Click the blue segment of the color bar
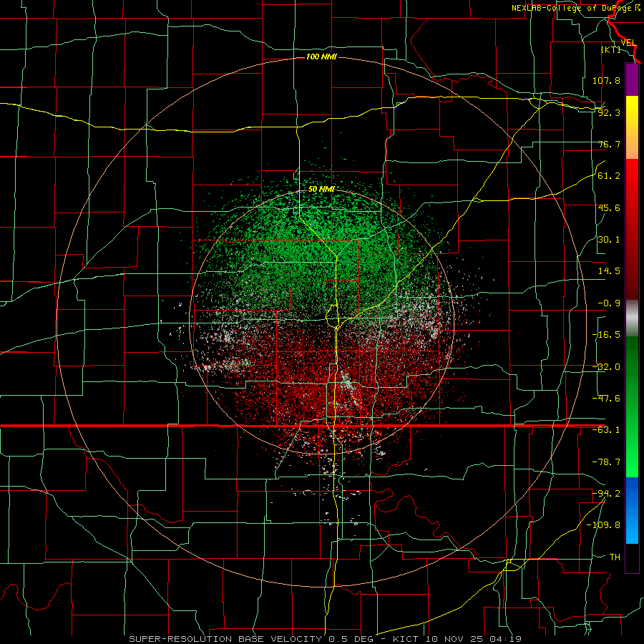Screen dimensions: 644x644 632,510
